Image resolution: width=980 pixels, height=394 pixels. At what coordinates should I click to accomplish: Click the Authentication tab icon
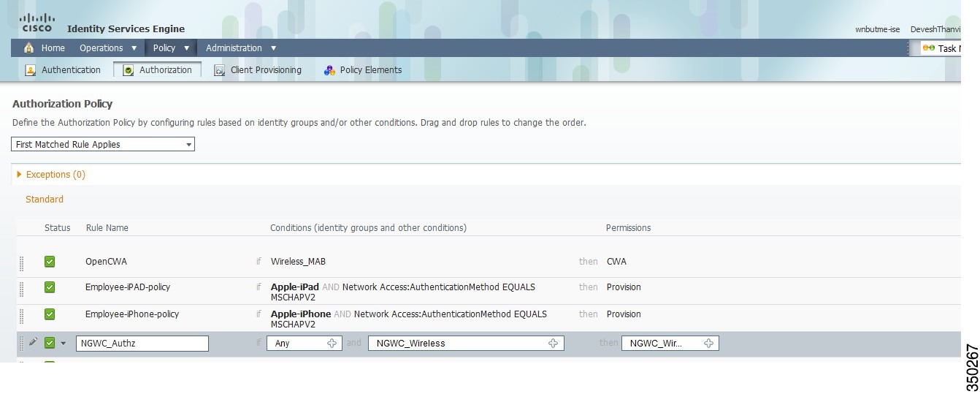pyautogui.click(x=31, y=70)
